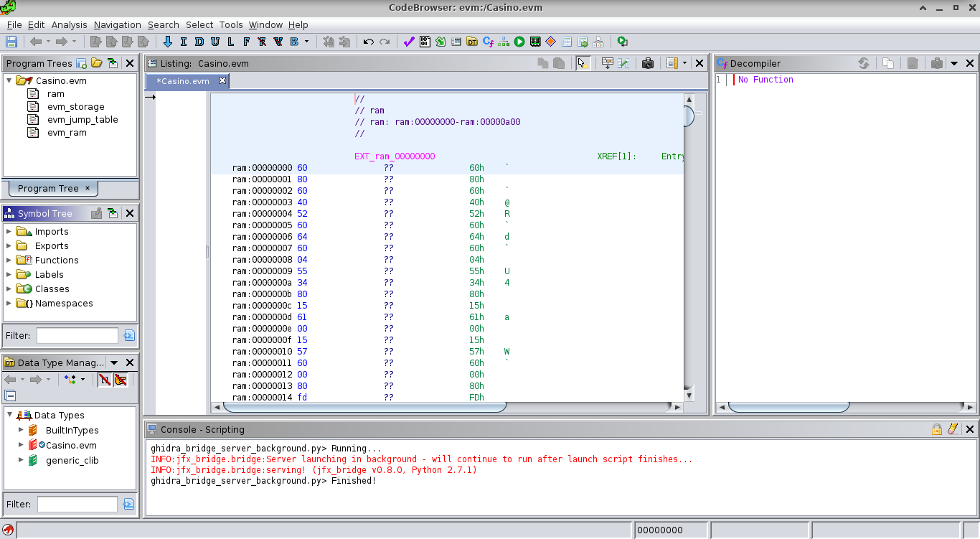
Task: Open Data Type Manager menu dropdown arrow
Action: [x=116, y=362]
